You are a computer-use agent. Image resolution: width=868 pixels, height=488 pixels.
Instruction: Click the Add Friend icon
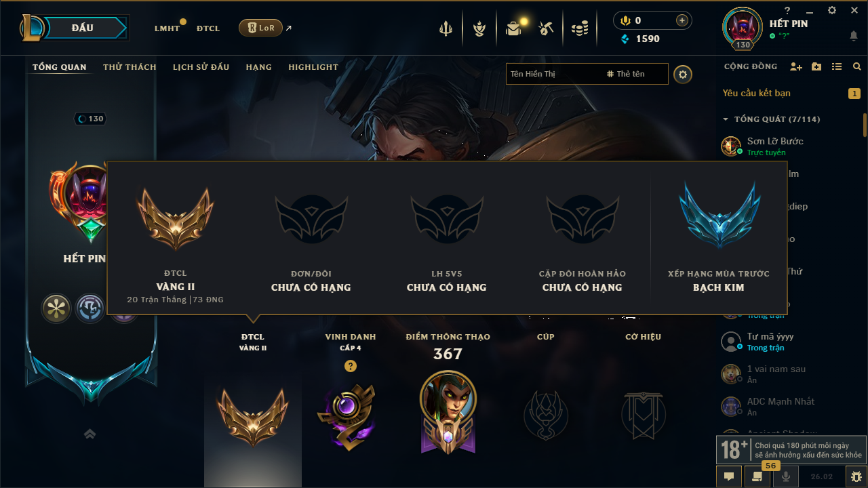click(796, 66)
